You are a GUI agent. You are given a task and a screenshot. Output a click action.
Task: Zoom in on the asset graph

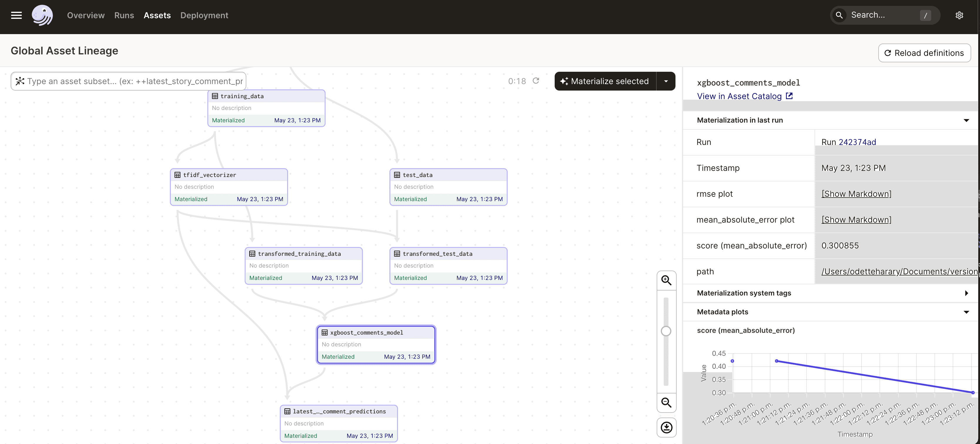666,281
